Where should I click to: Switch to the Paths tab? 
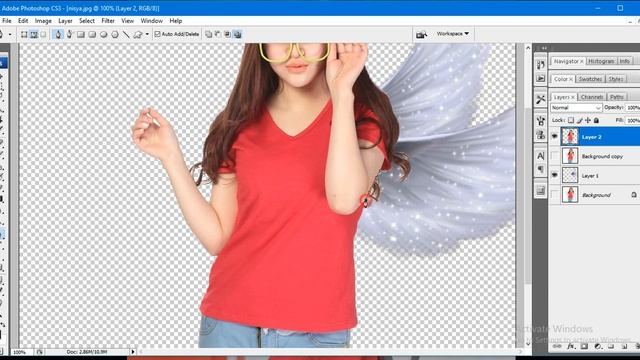pos(617,97)
